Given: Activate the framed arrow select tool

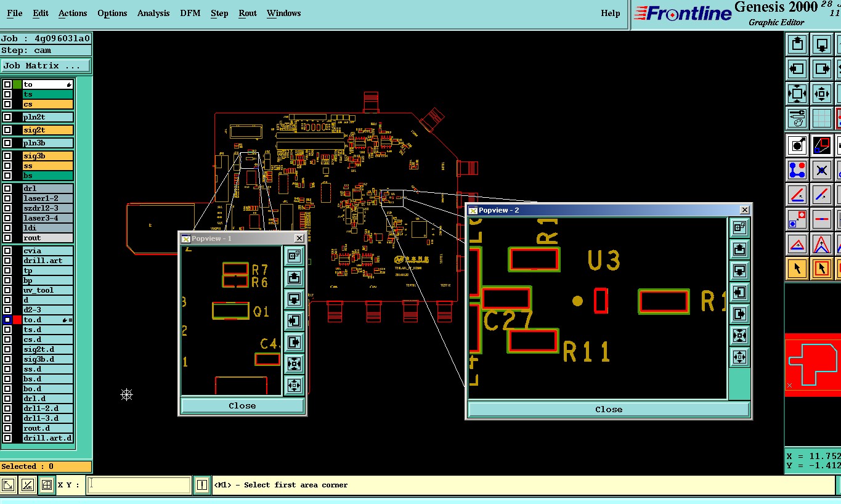Looking at the screenshot, I should [822, 269].
